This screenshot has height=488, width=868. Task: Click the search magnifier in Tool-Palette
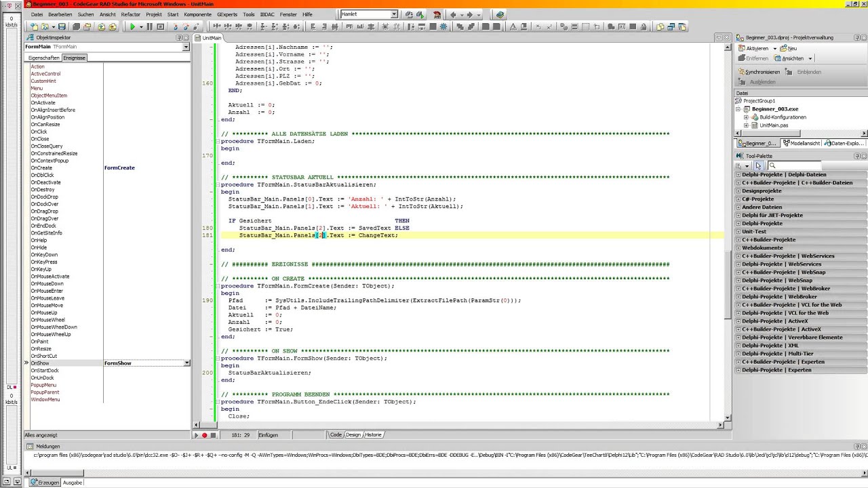tap(772, 166)
